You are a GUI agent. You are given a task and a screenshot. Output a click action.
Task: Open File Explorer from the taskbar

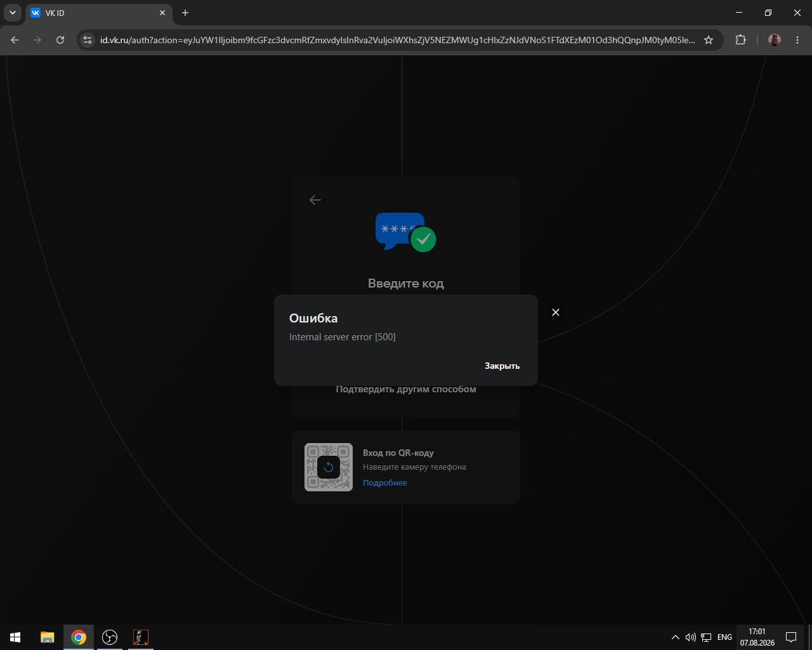48,637
